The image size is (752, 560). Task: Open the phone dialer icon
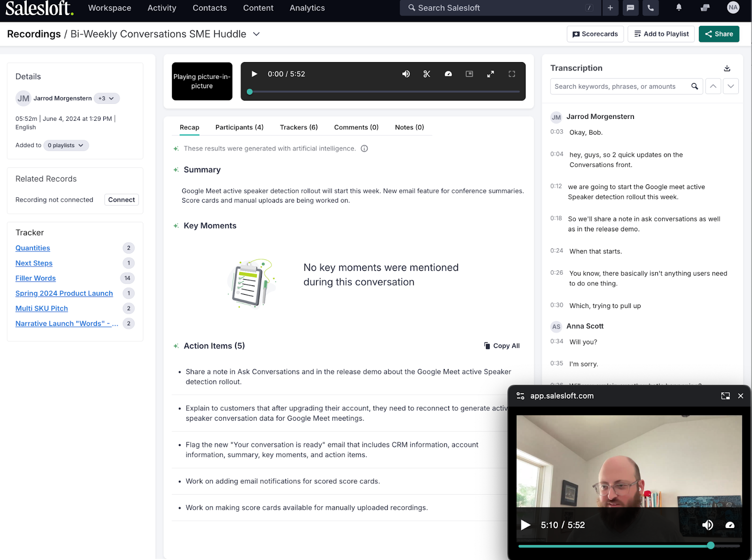650,8
